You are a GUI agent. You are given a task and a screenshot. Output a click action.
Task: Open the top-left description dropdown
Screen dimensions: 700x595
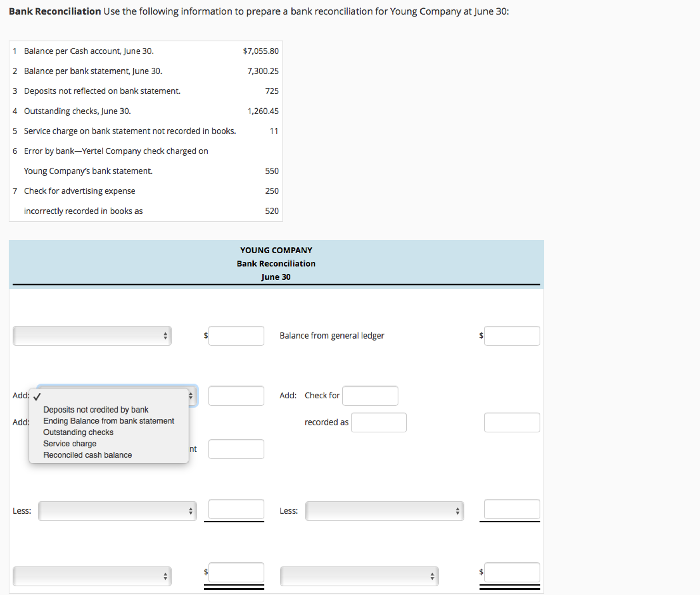tap(92, 336)
